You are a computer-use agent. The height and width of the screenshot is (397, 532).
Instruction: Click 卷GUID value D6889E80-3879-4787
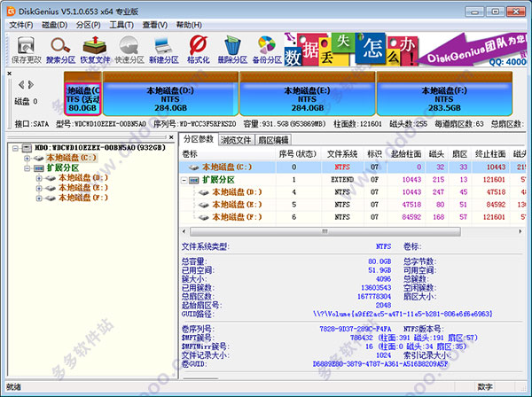coord(380,364)
